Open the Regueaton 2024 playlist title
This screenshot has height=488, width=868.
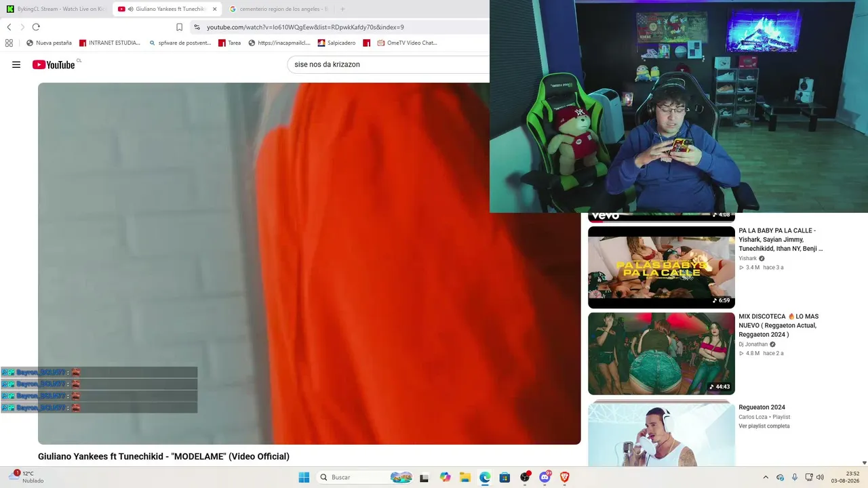762,407
